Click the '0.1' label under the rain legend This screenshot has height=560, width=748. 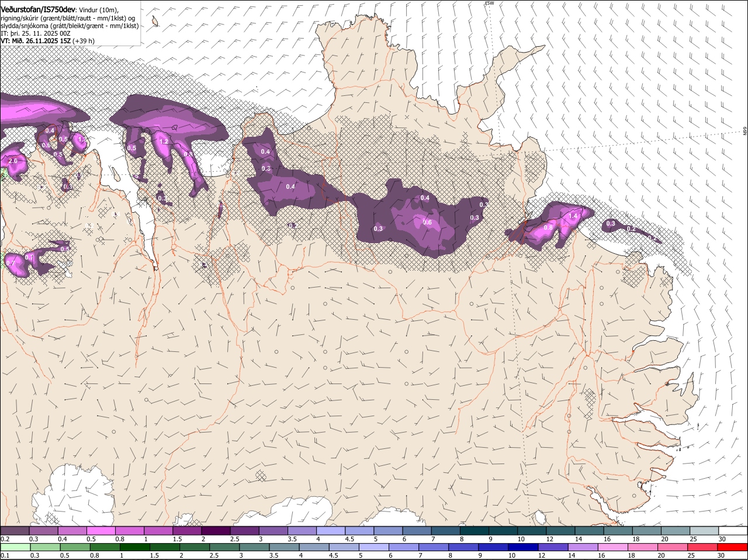(5, 556)
